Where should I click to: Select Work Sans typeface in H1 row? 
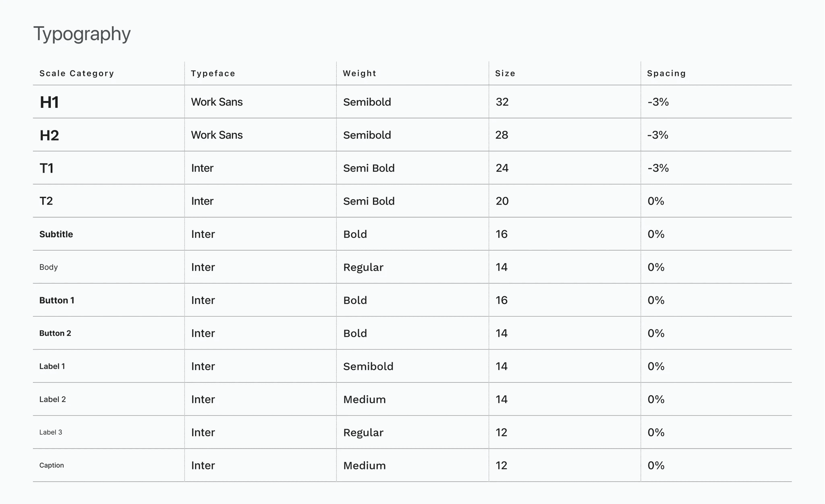coord(217,102)
